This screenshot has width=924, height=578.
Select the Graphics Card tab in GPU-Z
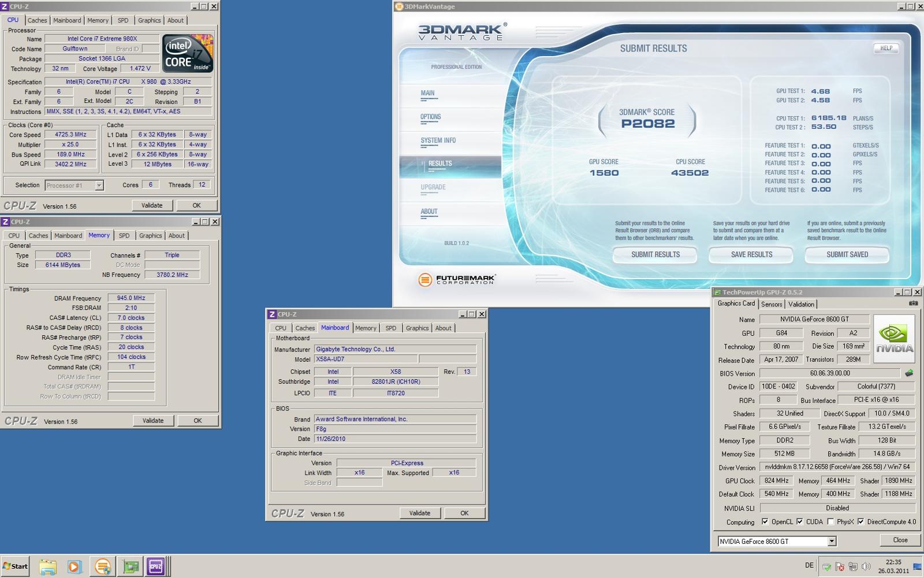736,303
